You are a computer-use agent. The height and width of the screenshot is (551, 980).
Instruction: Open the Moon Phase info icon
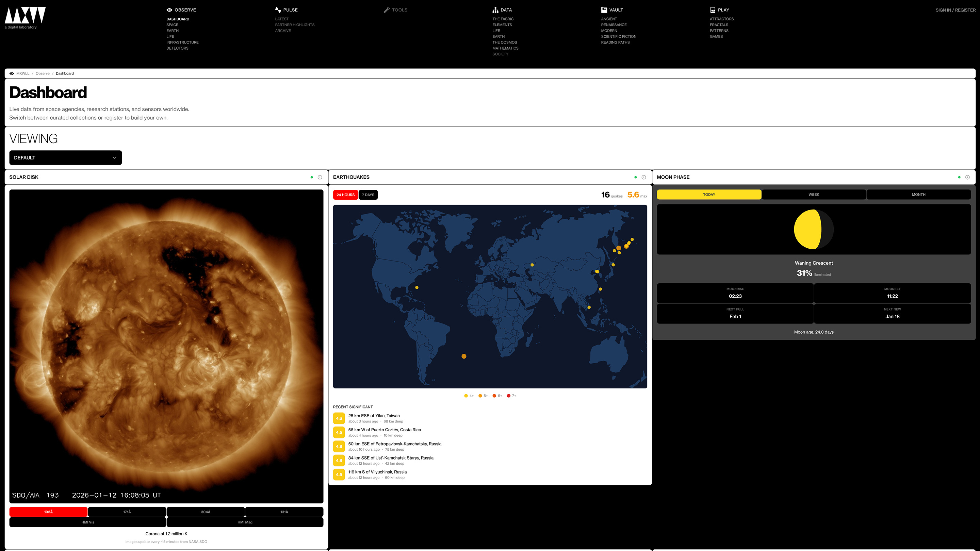tap(968, 177)
